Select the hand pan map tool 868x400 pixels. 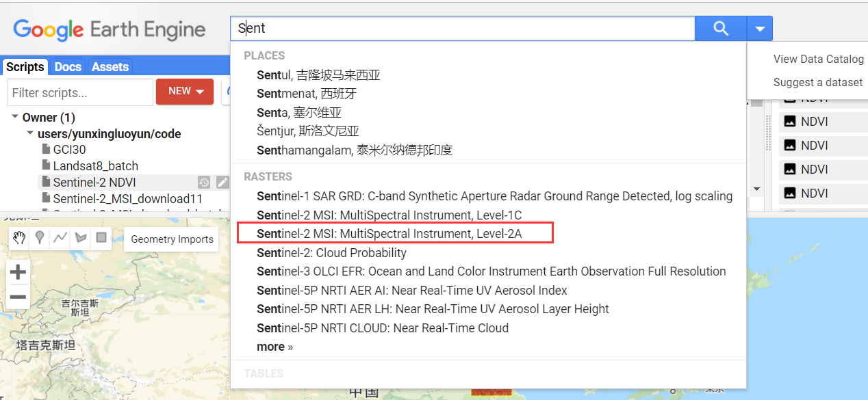tap(20, 238)
